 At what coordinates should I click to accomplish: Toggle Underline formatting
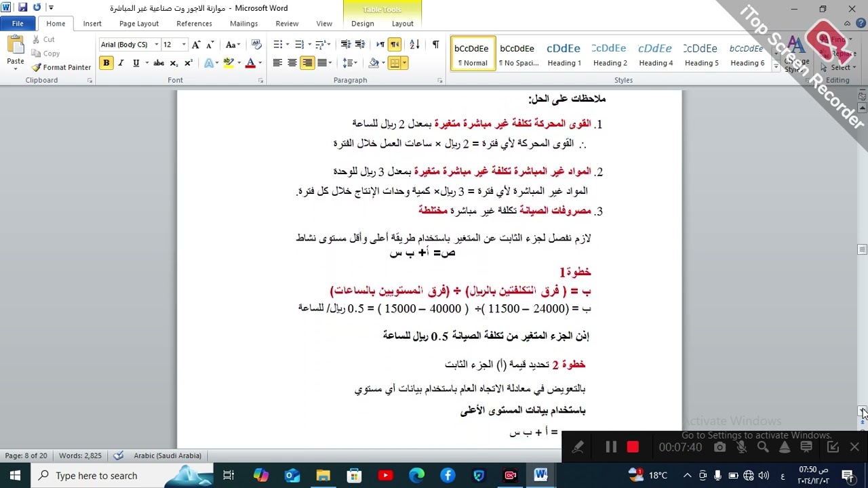(136, 63)
